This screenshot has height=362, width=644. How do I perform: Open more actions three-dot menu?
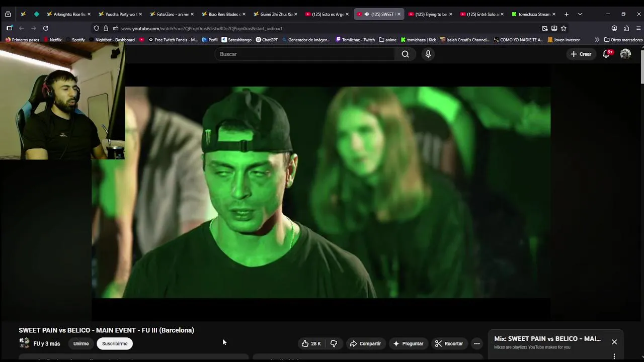tap(476, 343)
